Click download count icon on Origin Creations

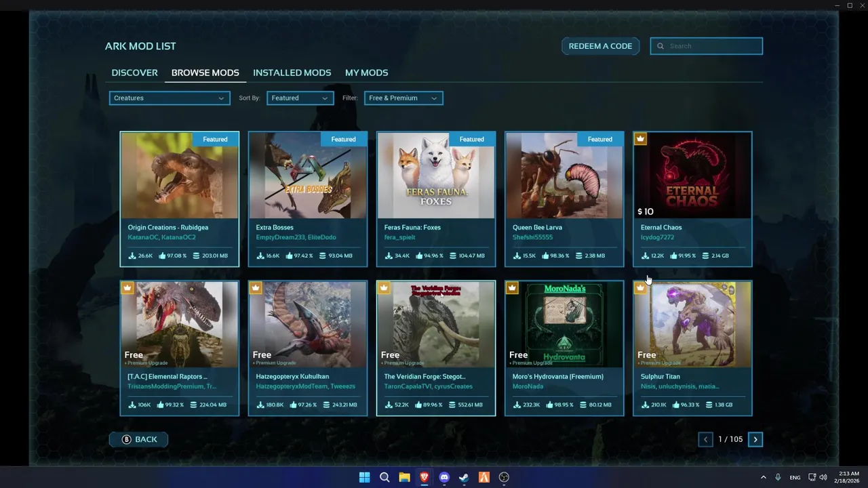point(132,256)
